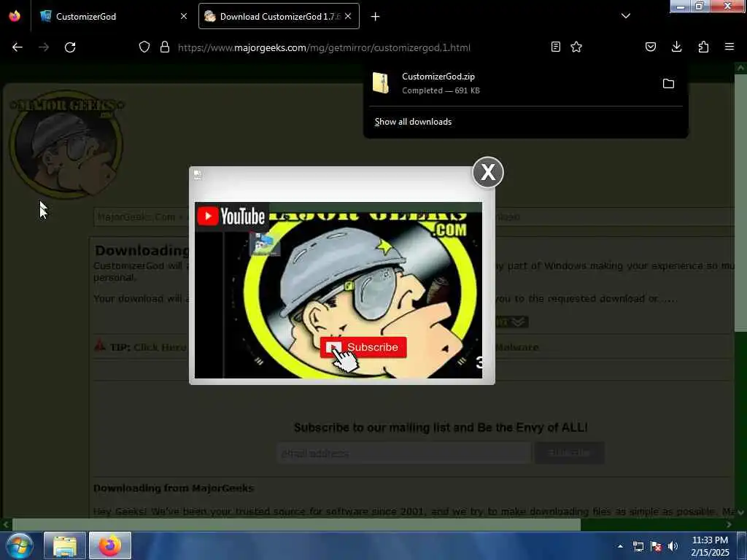Image resolution: width=747 pixels, height=560 pixels.
Task: Click the YouTube logo in popup
Action: pyautogui.click(x=231, y=217)
